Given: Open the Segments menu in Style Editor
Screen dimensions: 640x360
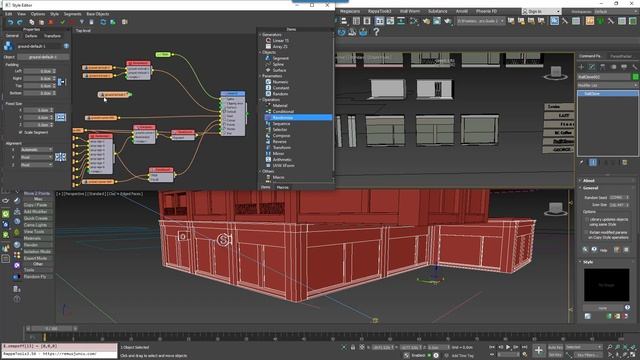Looking at the screenshot, I should pyautogui.click(x=72, y=14).
